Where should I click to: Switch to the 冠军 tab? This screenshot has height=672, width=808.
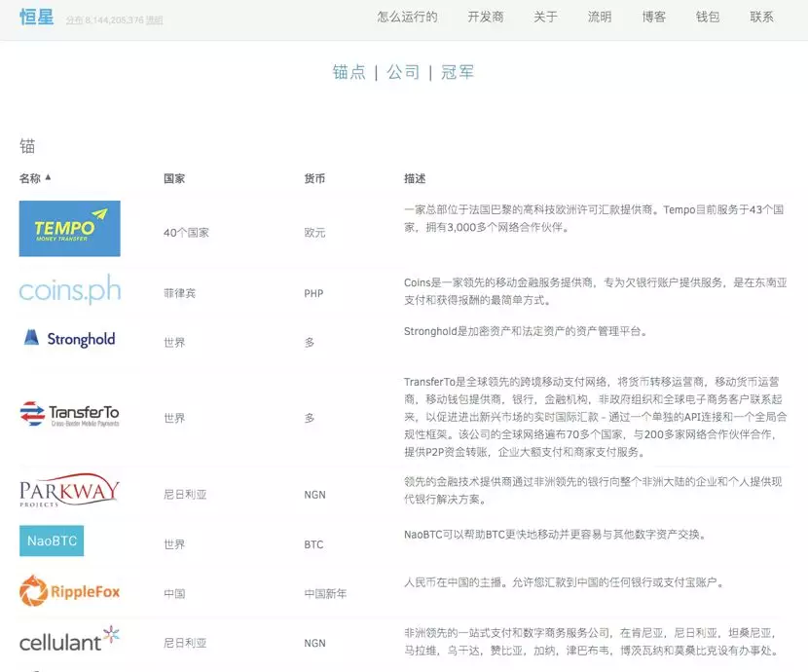click(x=458, y=72)
